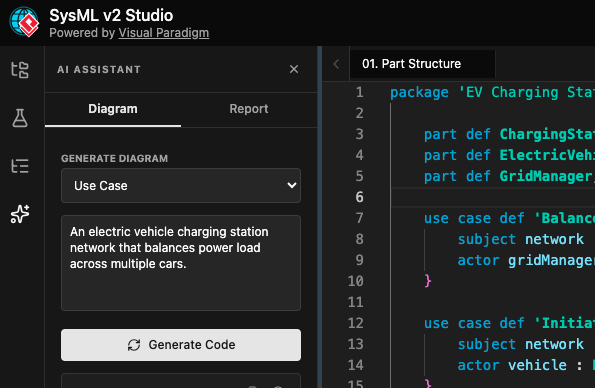Click 'actor vehicle' on line 14

[512, 365]
